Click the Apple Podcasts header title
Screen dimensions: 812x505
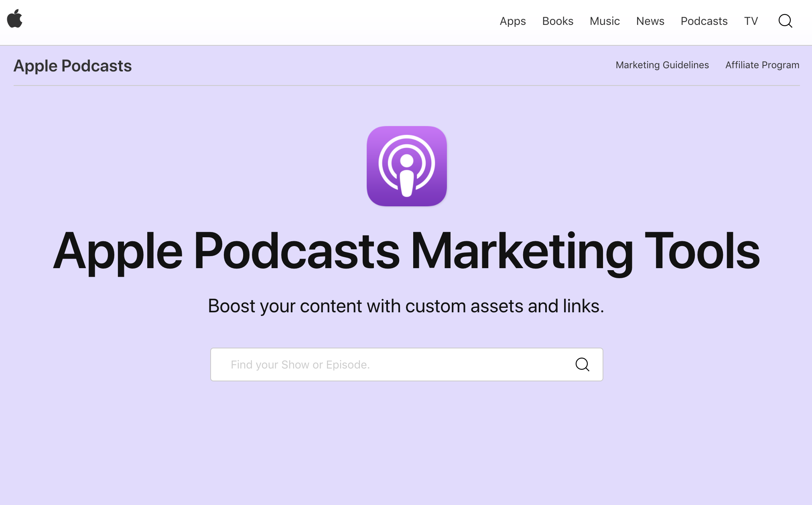pyautogui.click(x=73, y=66)
